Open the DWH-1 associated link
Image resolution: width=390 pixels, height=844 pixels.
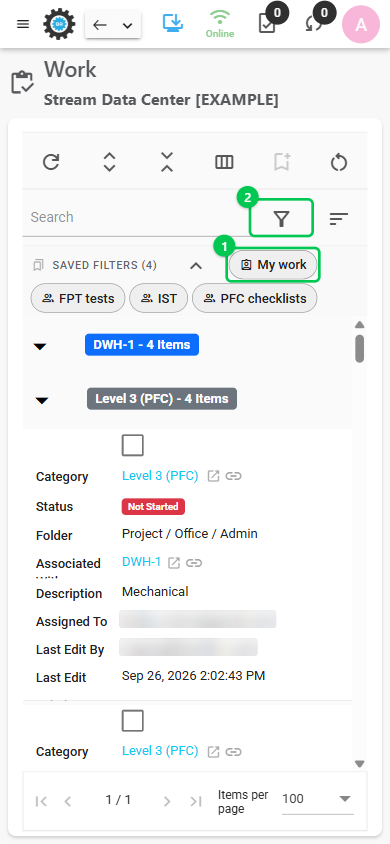coord(141,562)
